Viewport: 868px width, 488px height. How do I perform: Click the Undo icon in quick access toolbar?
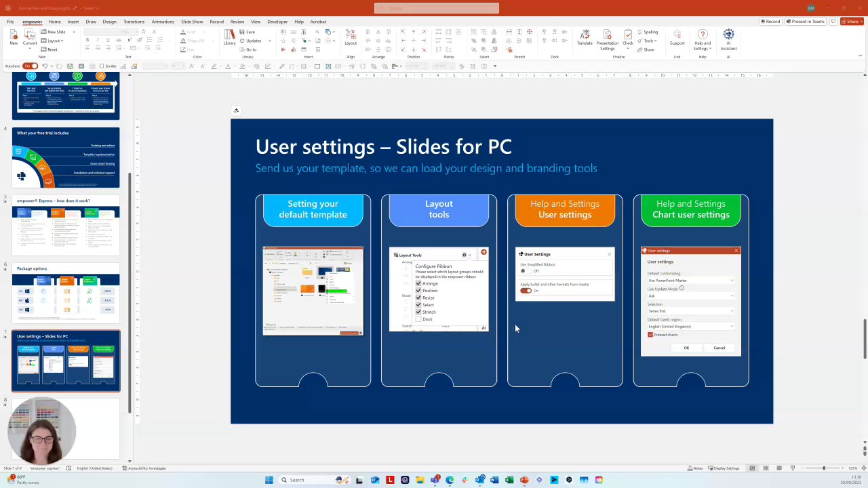[x=45, y=66]
